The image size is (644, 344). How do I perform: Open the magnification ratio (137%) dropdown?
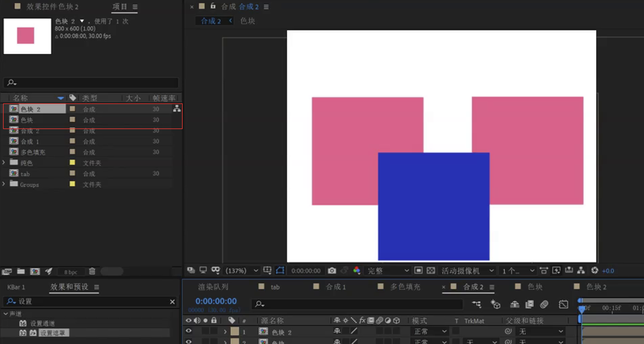pyautogui.click(x=242, y=271)
